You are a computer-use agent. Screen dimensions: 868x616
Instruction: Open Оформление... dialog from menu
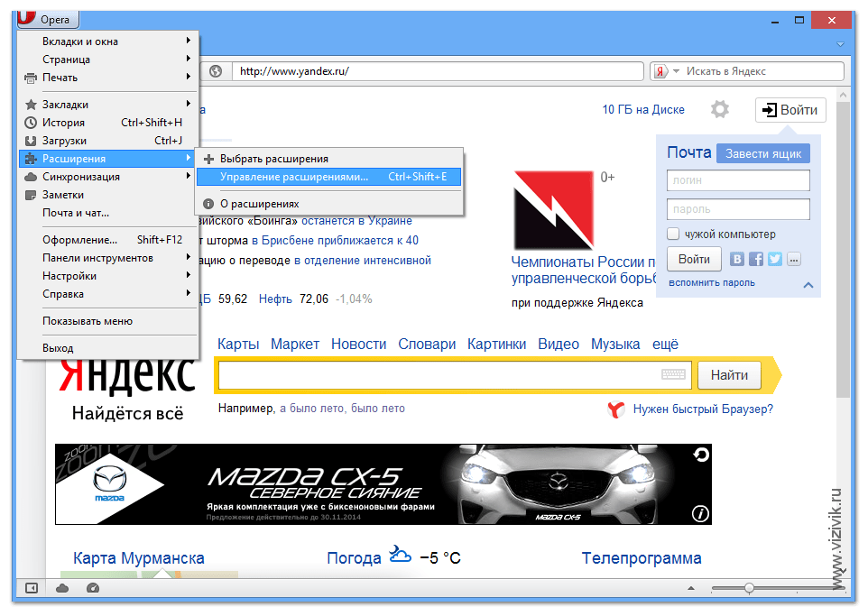click(x=108, y=240)
